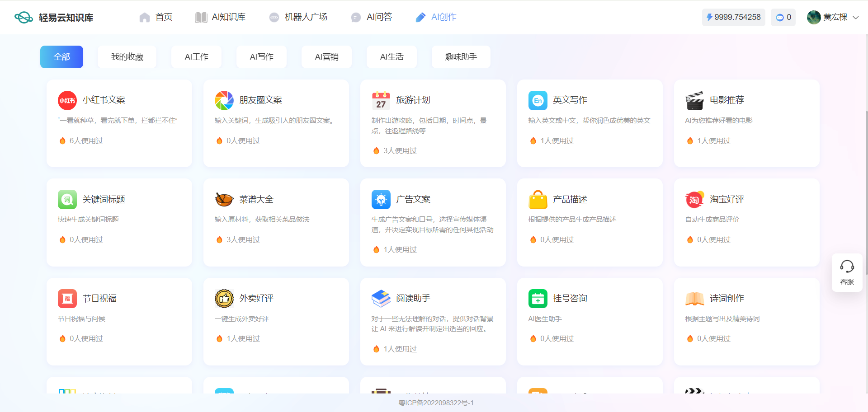Click the 电影推荐 clapperboard icon
Screen dimensions: 868x412
[695, 100]
